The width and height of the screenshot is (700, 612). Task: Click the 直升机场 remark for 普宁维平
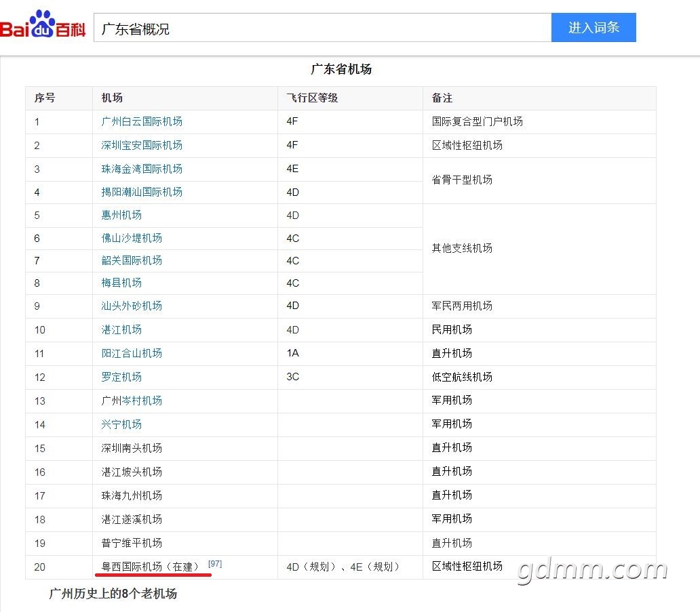pos(452,542)
